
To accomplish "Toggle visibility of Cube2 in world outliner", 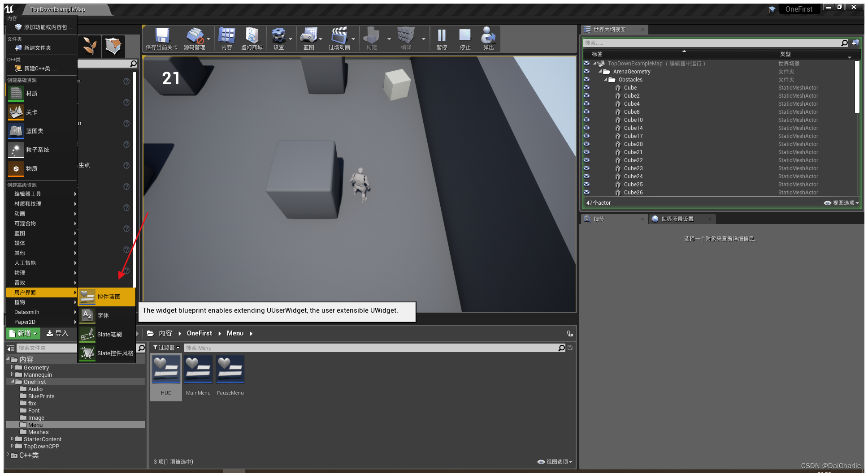I will pyautogui.click(x=586, y=95).
